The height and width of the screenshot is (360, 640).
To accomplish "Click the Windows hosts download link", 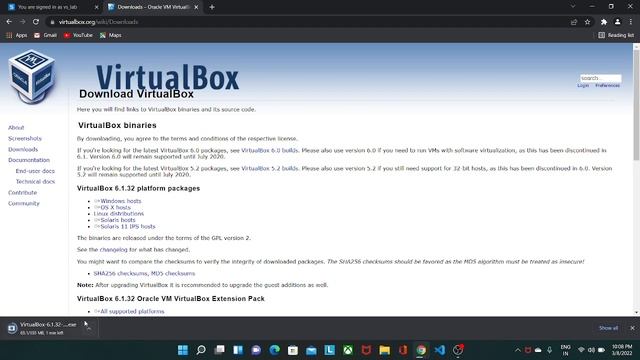I will [x=120, y=201].
